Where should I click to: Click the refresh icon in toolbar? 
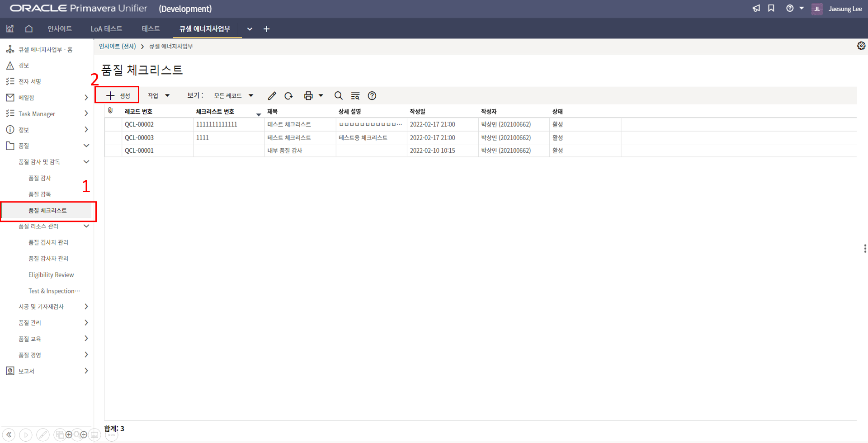(x=288, y=96)
